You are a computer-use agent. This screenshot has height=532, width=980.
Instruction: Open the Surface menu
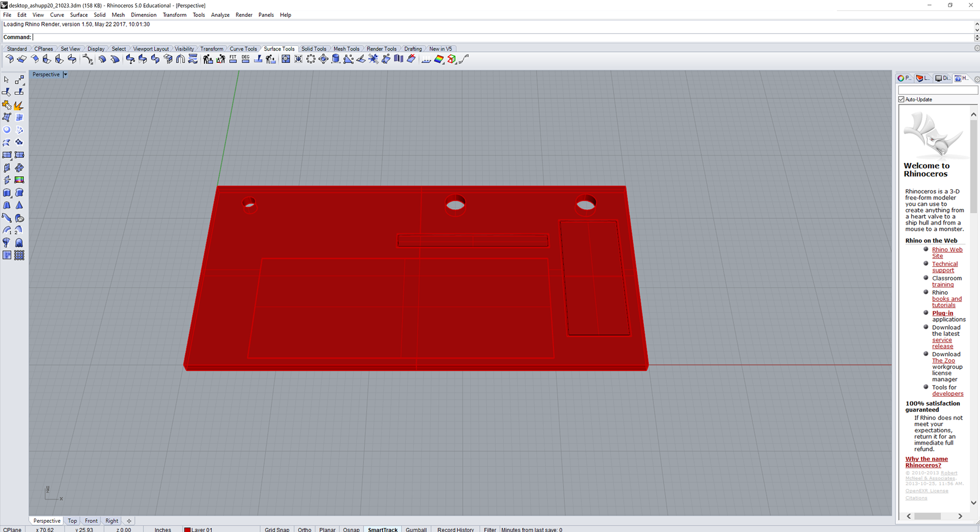click(79, 15)
